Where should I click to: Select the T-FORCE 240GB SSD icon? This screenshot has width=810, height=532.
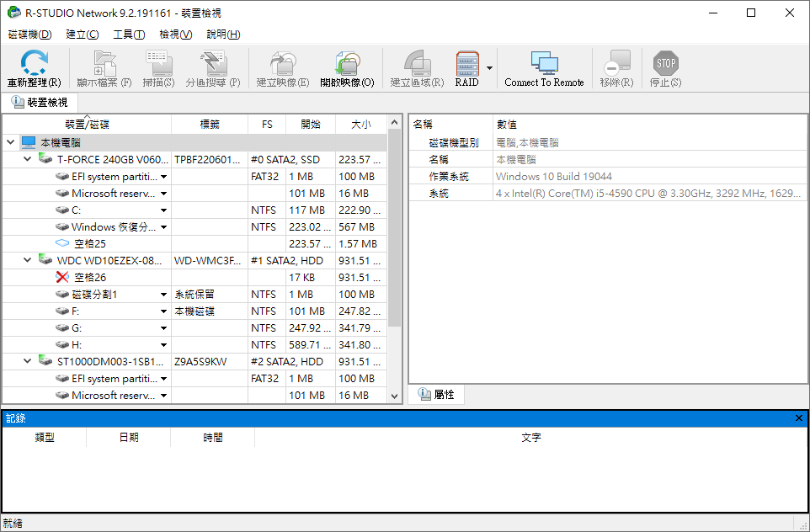click(x=45, y=158)
